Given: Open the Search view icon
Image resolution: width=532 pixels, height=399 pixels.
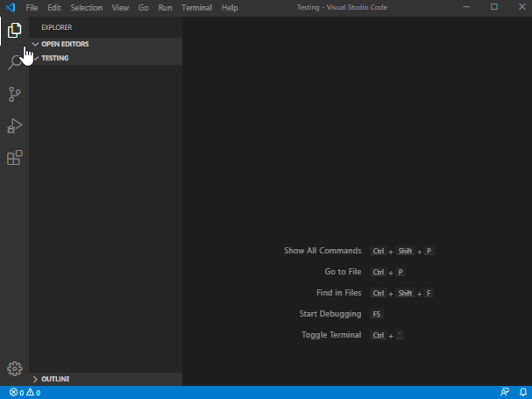Looking at the screenshot, I should point(14,62).
